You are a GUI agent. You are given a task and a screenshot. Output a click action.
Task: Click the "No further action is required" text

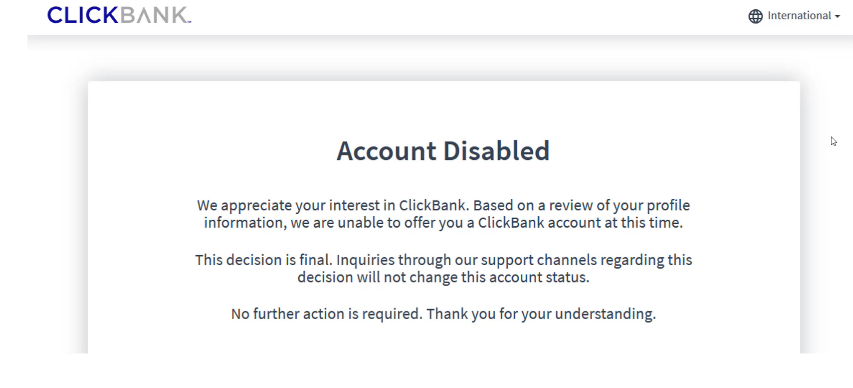click(x=326, y=314)
